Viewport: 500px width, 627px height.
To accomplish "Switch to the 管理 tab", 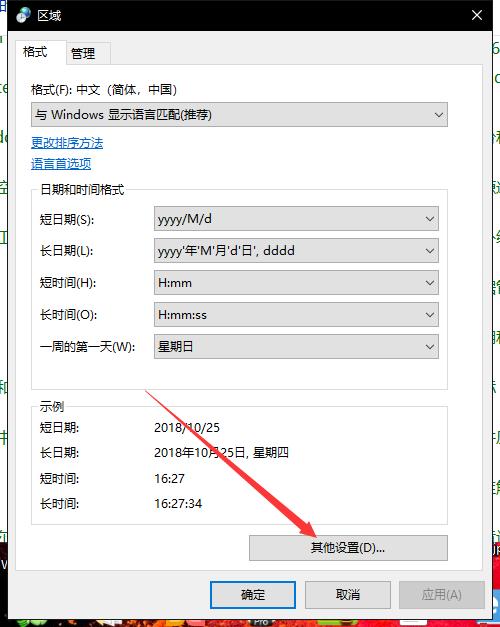I will tap(83, 53).
